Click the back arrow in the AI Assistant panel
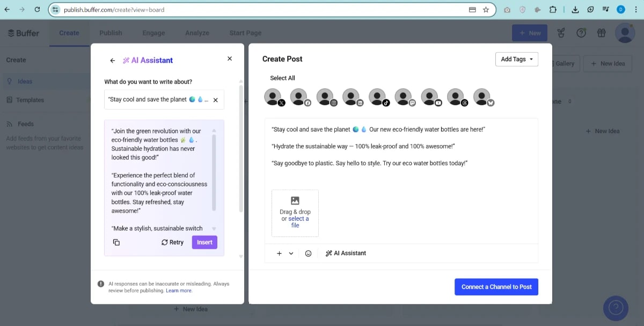This screenshot has height=326, width=644. [113, 60]
